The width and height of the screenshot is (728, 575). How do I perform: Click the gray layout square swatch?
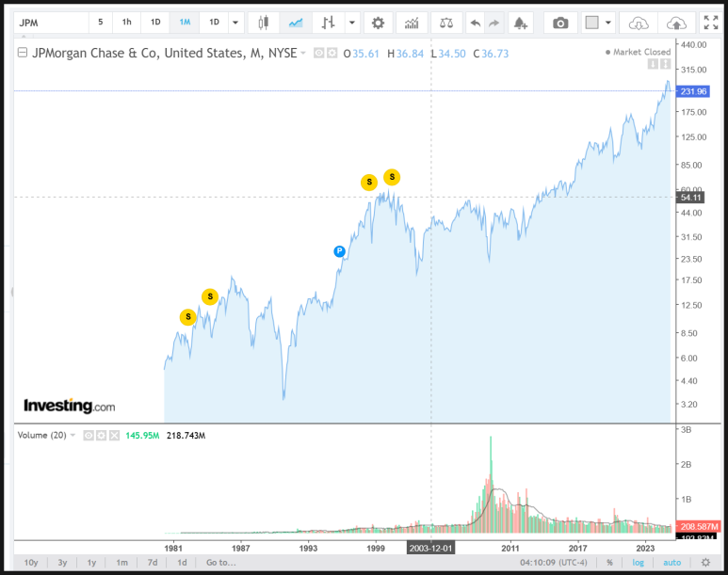[x=592, y=23]
